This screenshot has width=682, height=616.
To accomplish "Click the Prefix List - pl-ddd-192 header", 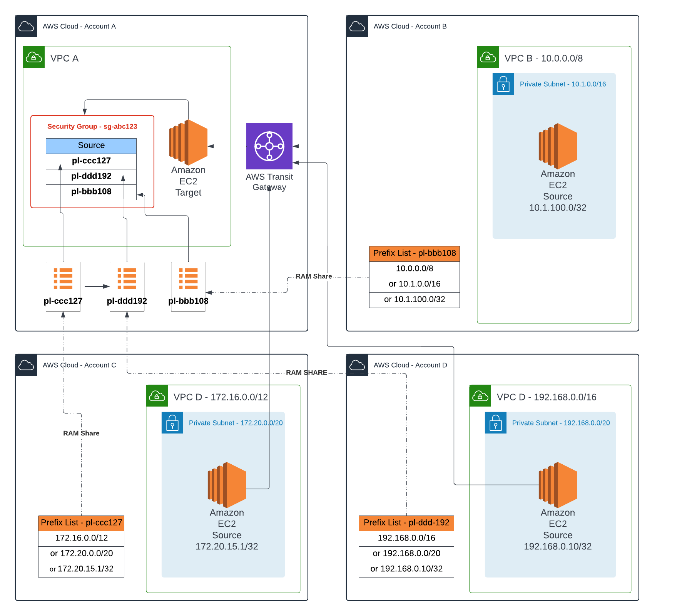I will click(406, 523).
